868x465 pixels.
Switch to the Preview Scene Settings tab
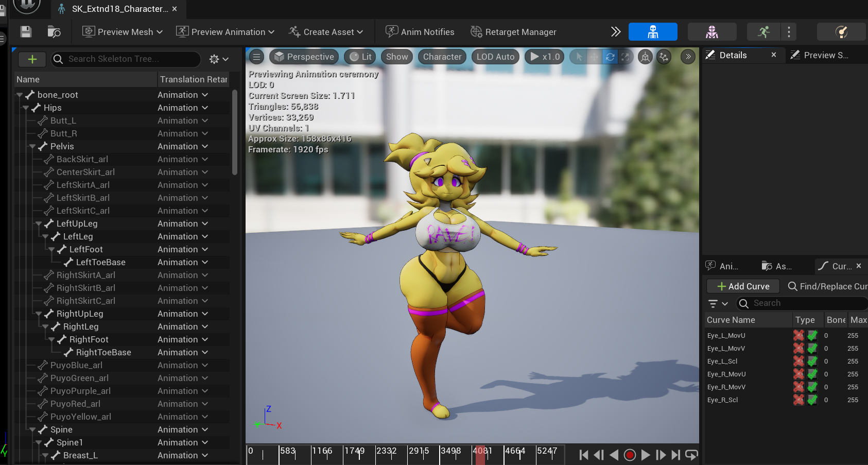tap(819, 55)
